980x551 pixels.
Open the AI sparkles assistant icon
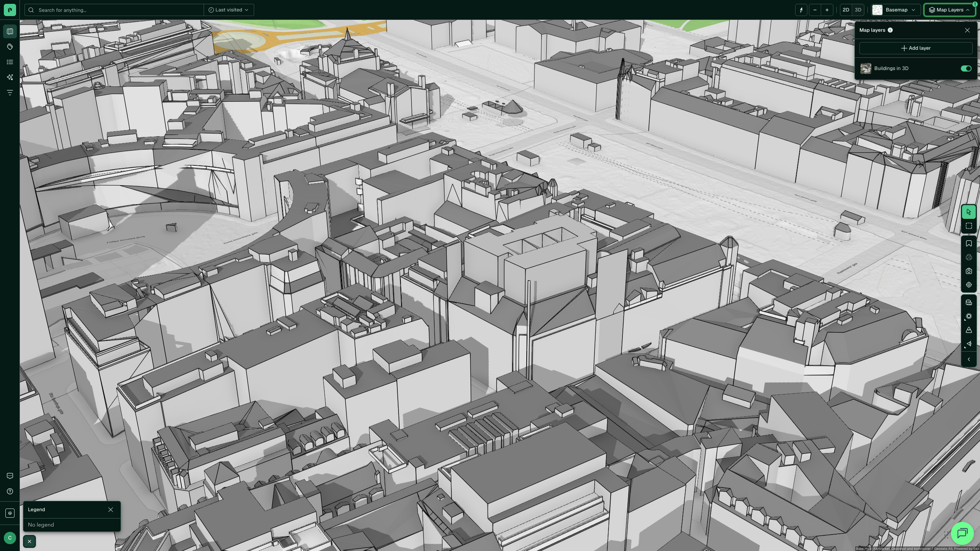click(10, 77)
